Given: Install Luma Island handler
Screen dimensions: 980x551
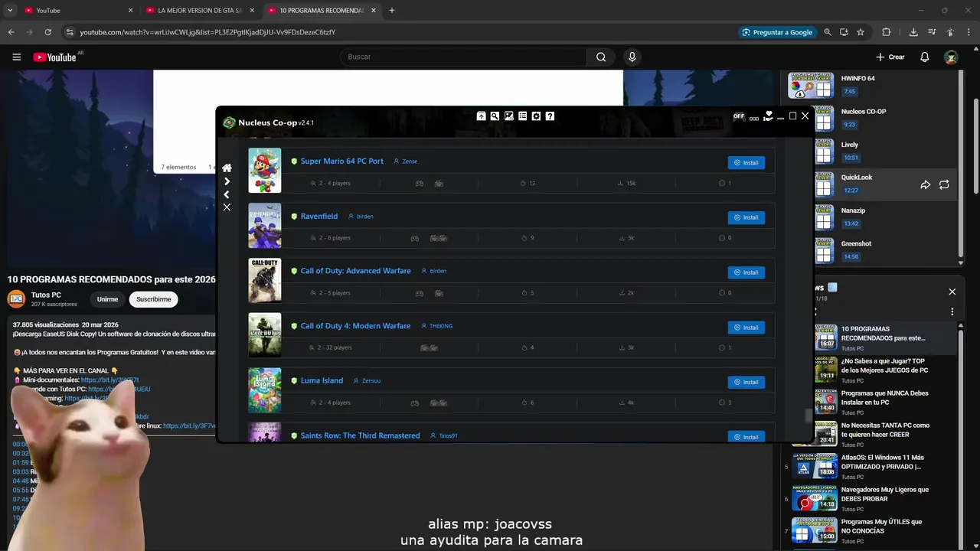Looking at the screenshot, I should click(x=746, y=382).
